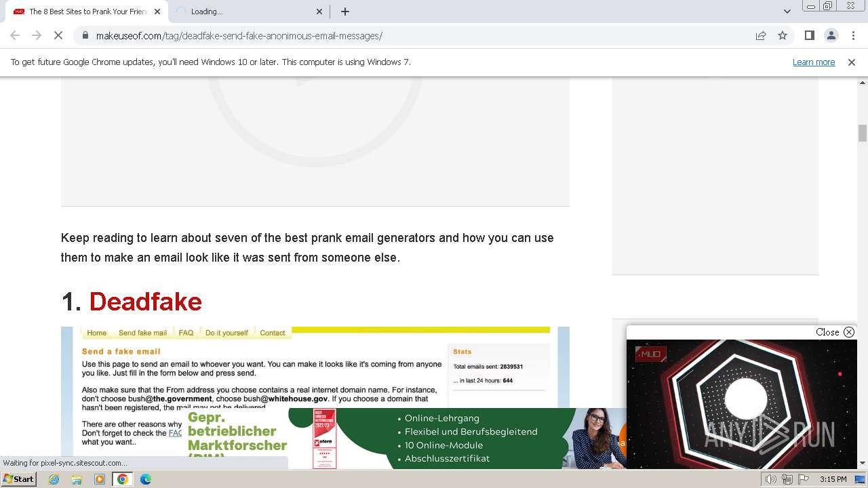The width and height of the screenshot is (868, 488).
Task: Toggle the Chrome side panel
Action: click(x=809, y=36)
